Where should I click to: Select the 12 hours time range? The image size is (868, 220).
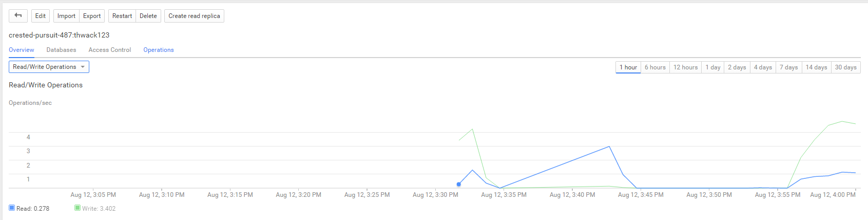point(685,67)
